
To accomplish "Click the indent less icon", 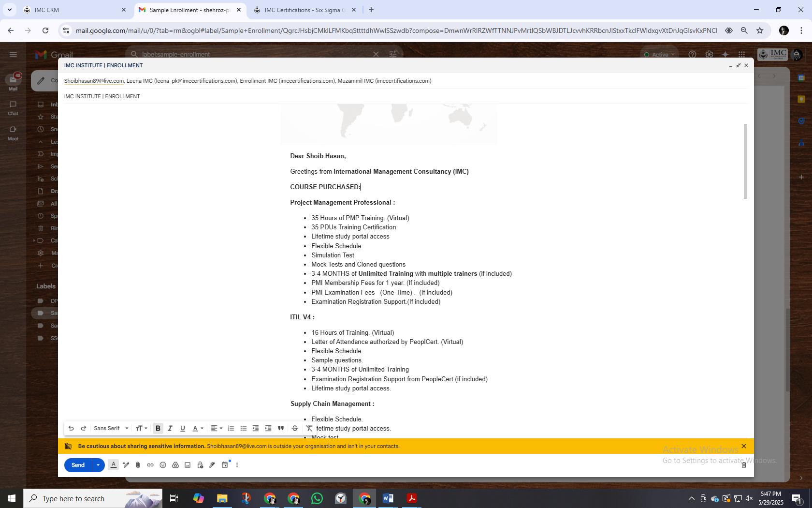I will [256, 428].
